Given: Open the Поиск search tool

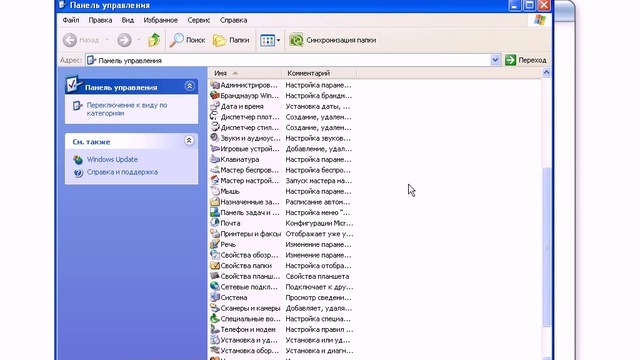Looking at the screenshot, I should point(187,40).
